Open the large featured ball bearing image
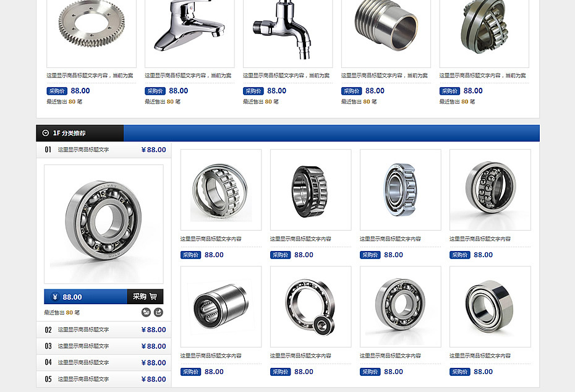The width and height of the screenshot is (575, 392). [104, 224]
